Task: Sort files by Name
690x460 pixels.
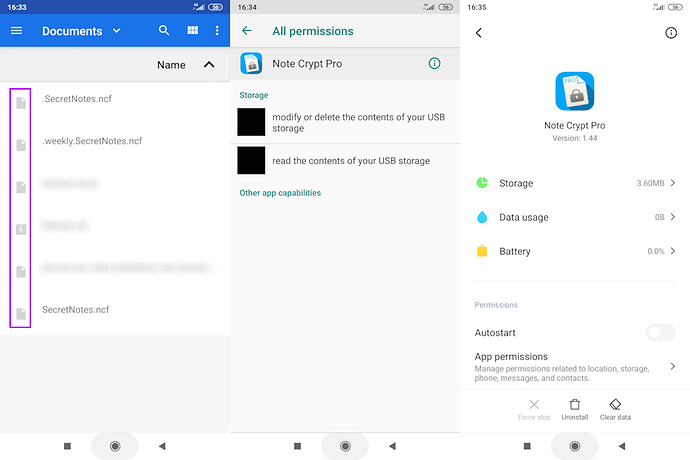Action: (x=171, y=65)
